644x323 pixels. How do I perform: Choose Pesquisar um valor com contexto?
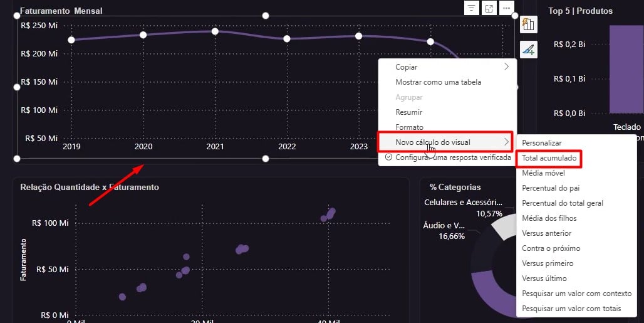576,294
